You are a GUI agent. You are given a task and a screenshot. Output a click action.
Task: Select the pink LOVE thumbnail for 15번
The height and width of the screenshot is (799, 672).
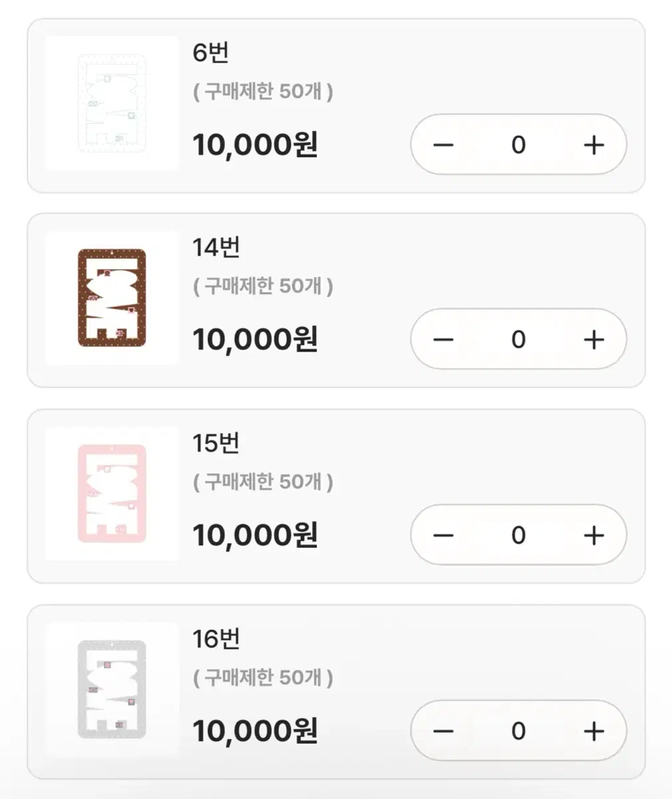pyautogui.click(x=112, y=494)
